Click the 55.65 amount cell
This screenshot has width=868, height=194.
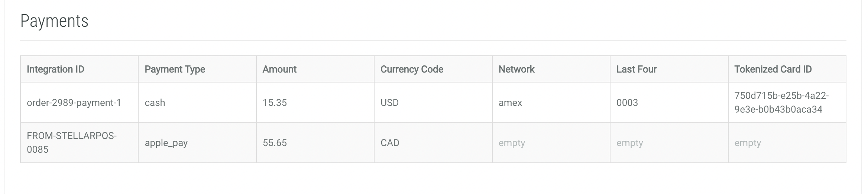[x=275, y=143]
